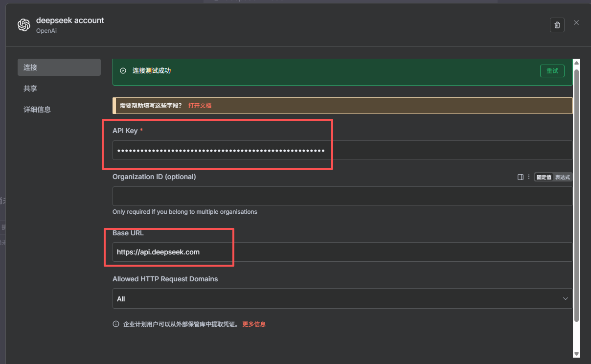Select the 连接 tab
Image resolution: width=591 pixels, height=364 pixels.
(59, 67)
